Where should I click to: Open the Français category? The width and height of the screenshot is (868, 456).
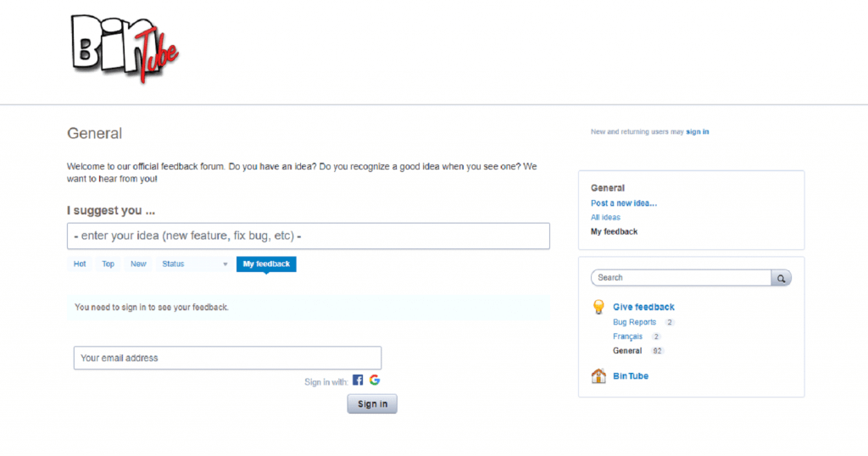tap(627, 336)
